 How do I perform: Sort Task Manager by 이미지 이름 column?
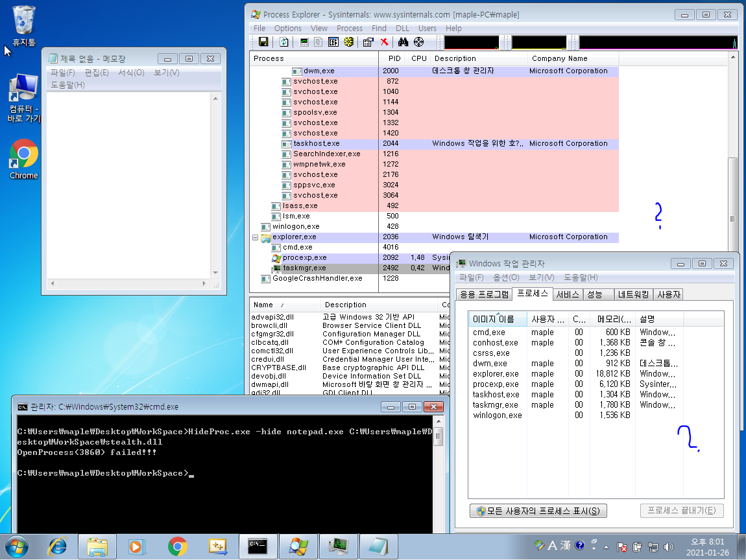click(498, 320)
